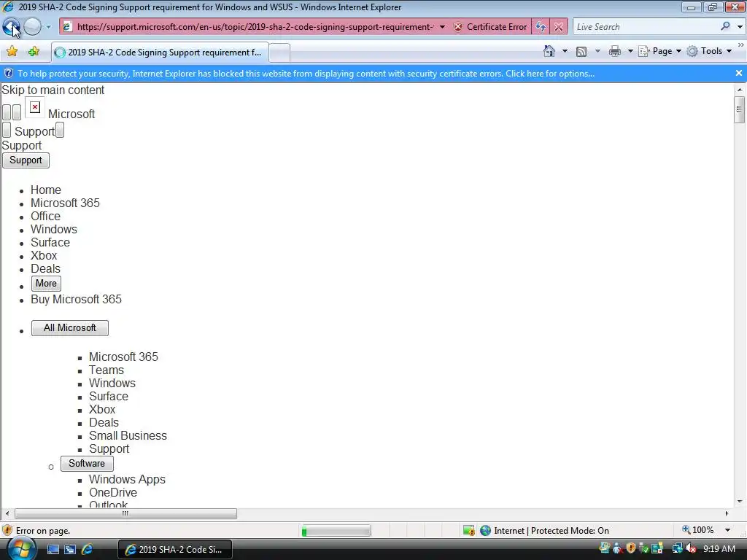Open the OneDrive link
Image resolution: width=747 pixels, height=560 pixels.
pyautogui.click(x=113, y=492)
